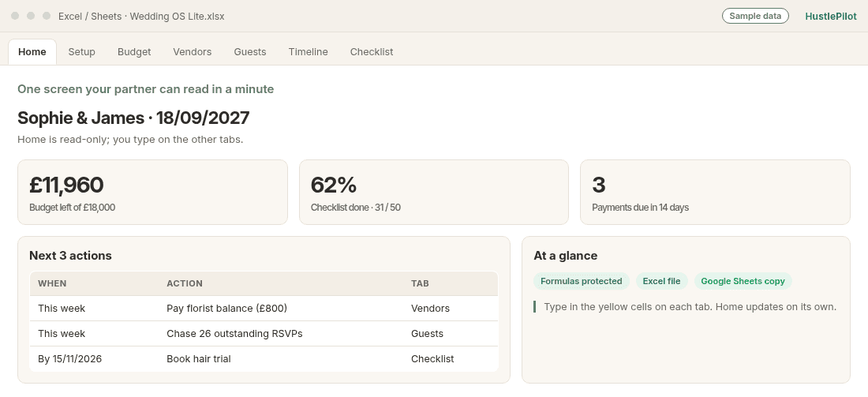Open the Setup tab
This screenshot has height=397, width=868.
(x=81, y=52)
